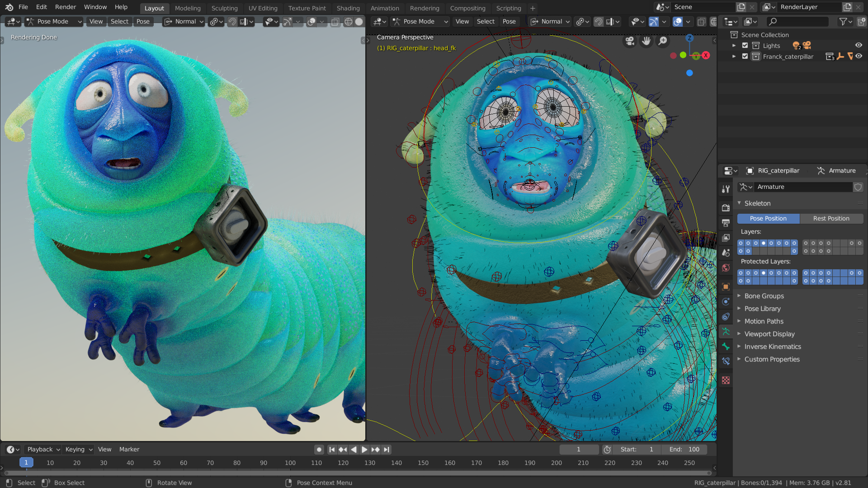Image resolution: width=868 pixels, height=488 pixels.
Task: Click the Pose Position button
Action: pyautogui.click(x=768, y=219)
